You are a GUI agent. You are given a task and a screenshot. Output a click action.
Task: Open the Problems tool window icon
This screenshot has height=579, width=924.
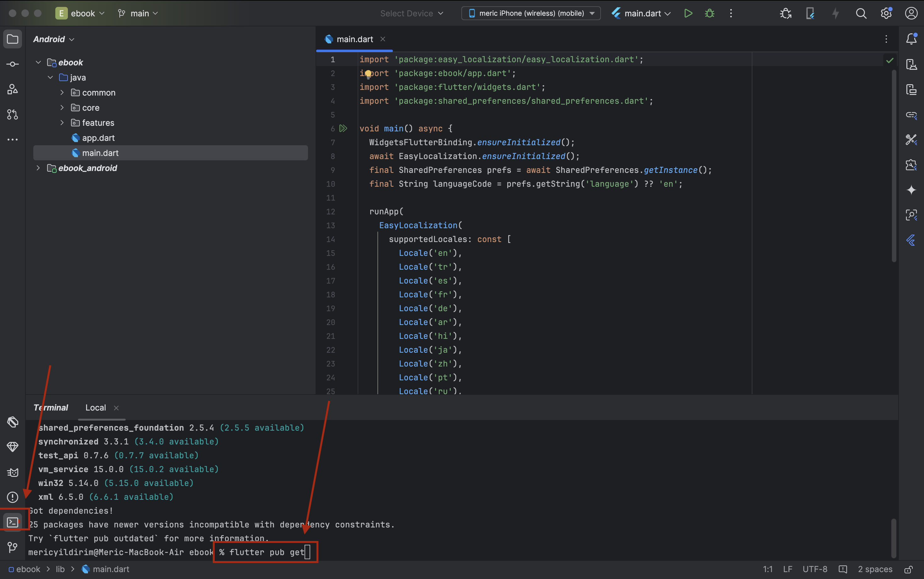tap(13, 497)
